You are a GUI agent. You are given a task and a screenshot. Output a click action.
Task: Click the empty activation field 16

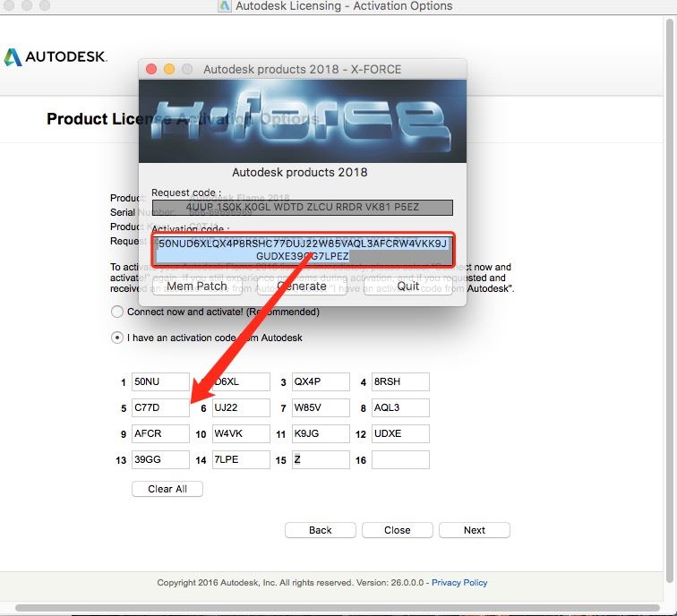(x=400, y=459)
